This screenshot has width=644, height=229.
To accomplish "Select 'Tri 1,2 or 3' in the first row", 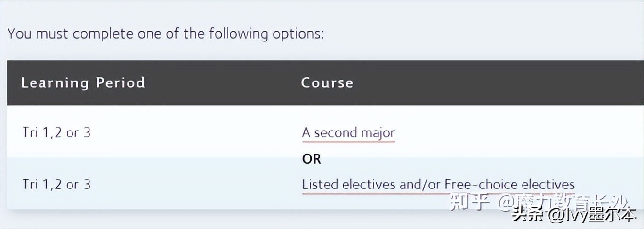I will pos(56,132).
